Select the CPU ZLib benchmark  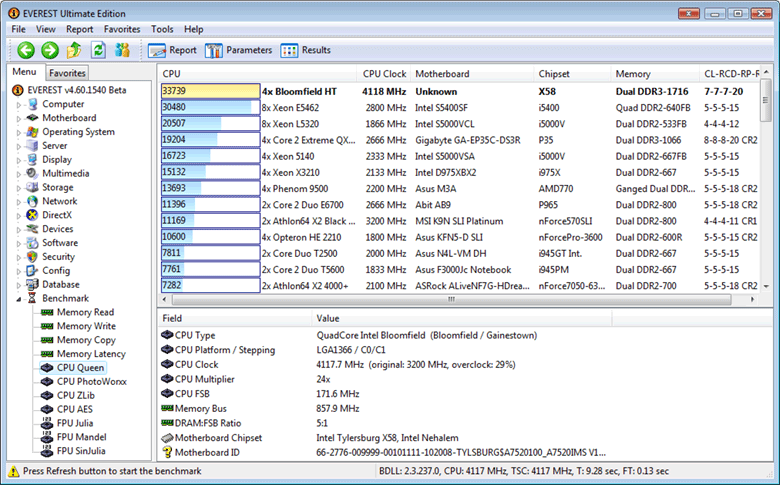pos(76,395)
